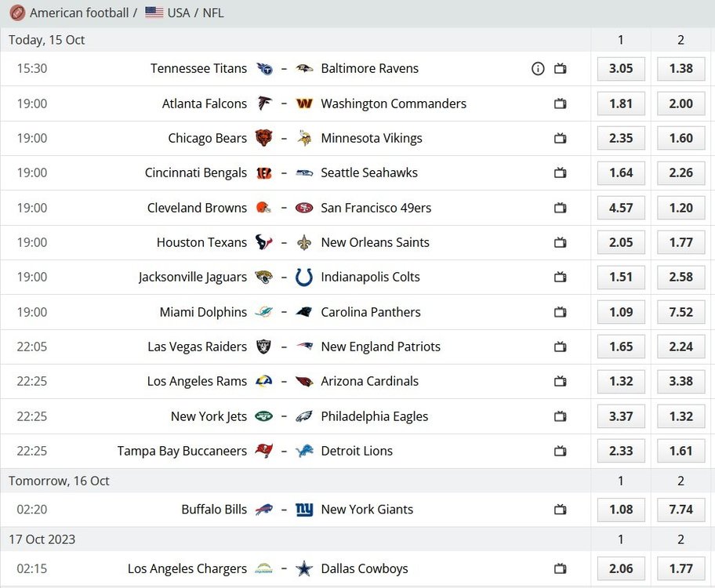715x588 pixels.
Task: Open the USA breadcrumb link
Action: tap(178, 13)
